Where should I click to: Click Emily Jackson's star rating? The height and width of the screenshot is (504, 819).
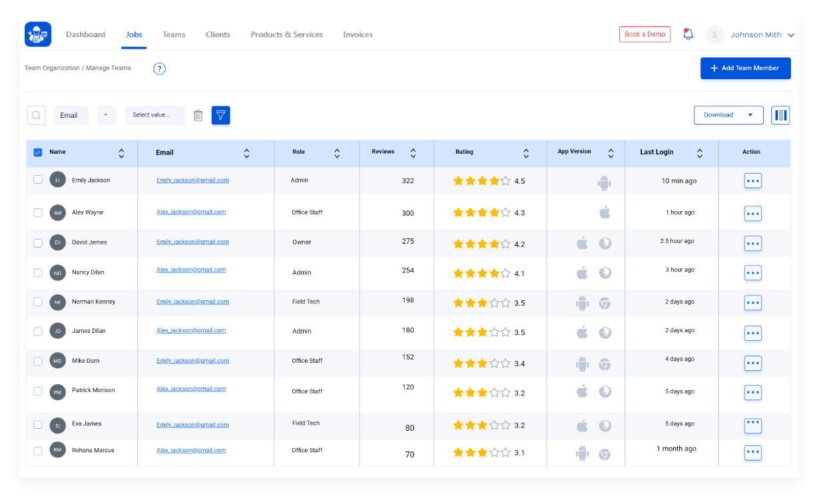tap(481, 180)
